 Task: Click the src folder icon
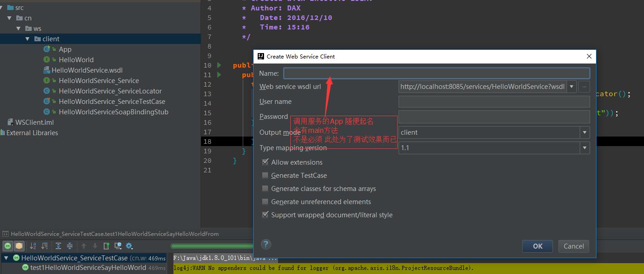(x=10, y=8)
